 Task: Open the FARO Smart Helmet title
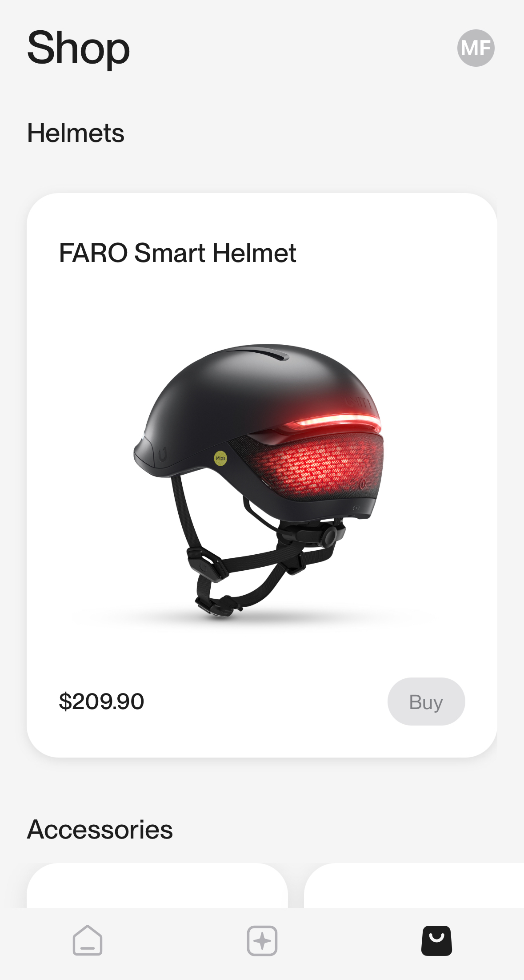[177, 253]
